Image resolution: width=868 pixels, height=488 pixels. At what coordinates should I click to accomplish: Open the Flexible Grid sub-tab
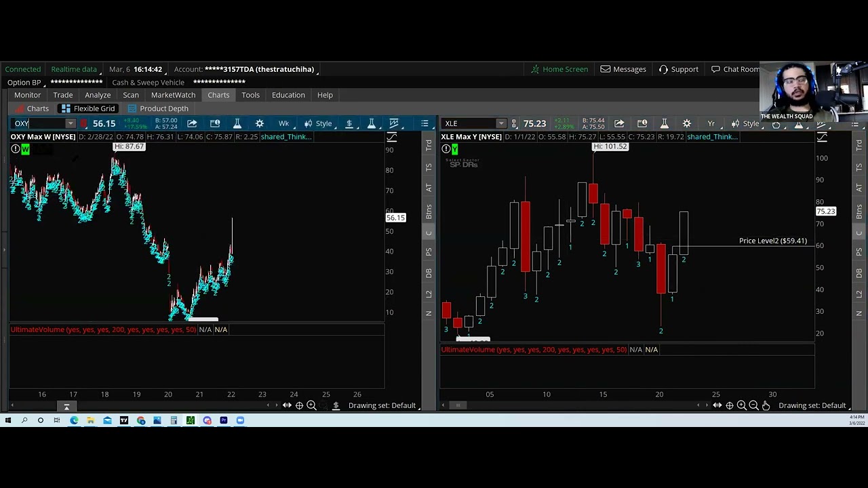point(88,108)
